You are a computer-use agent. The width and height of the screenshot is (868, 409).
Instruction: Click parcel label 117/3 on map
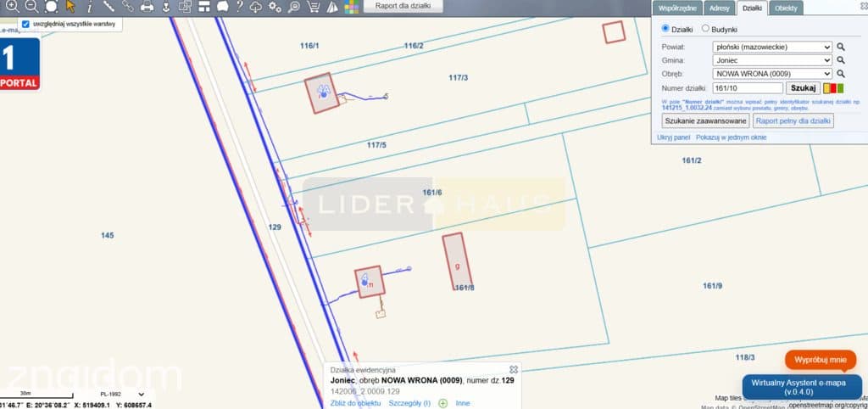tap(459, 77)
